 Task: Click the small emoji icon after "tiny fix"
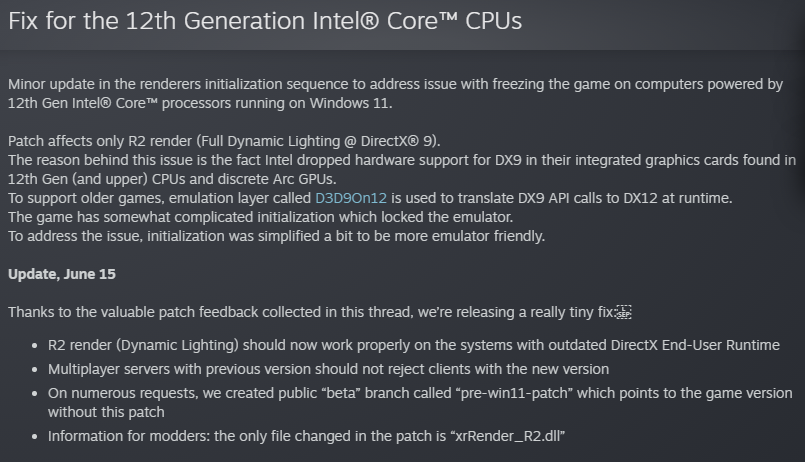[x=624, y=313]
